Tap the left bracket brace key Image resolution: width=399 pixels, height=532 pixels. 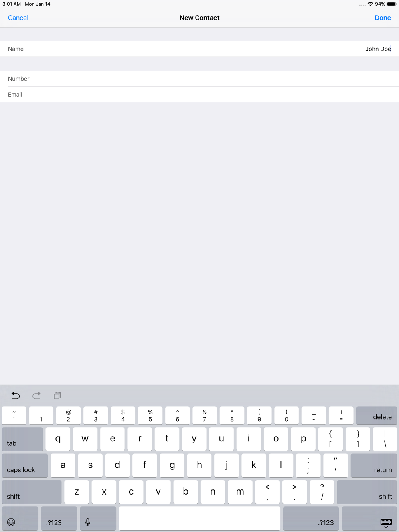(330, 439)
